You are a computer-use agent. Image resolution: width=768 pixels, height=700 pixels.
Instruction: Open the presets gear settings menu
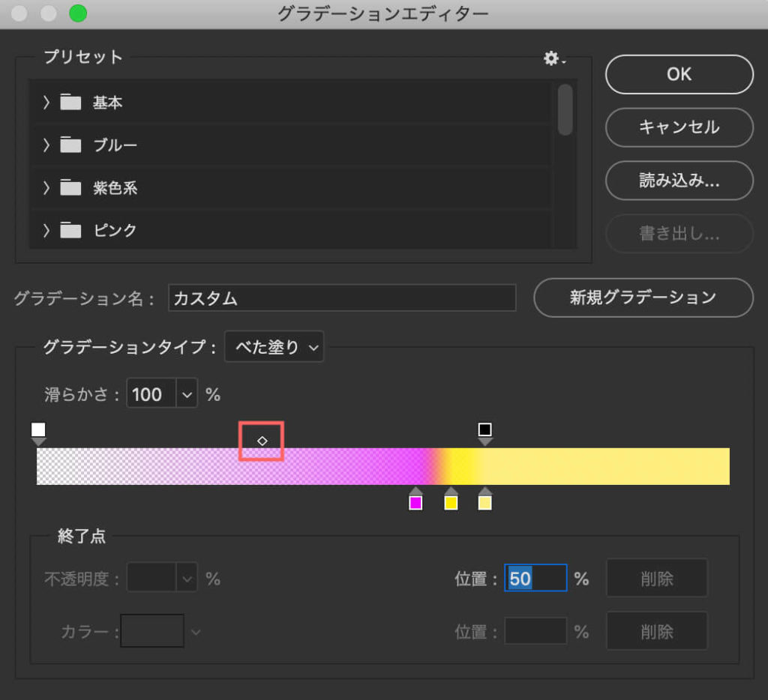click(554, 58)
